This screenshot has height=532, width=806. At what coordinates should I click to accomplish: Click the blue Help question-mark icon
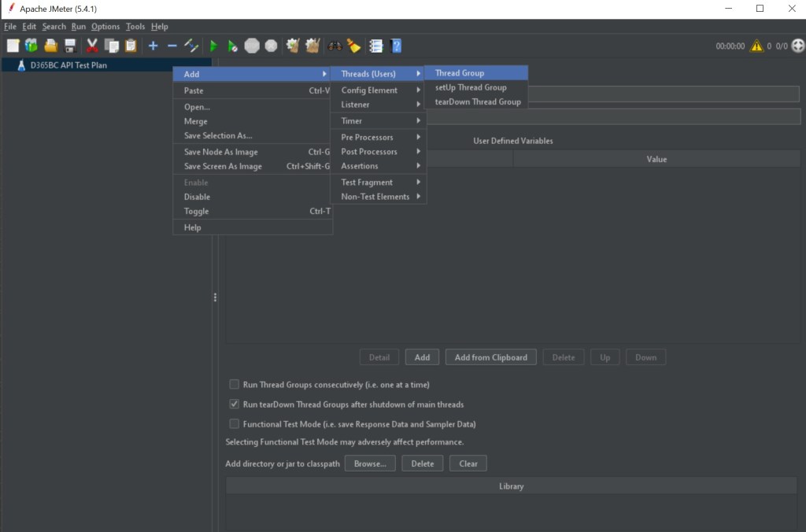(x=396, y=46)
